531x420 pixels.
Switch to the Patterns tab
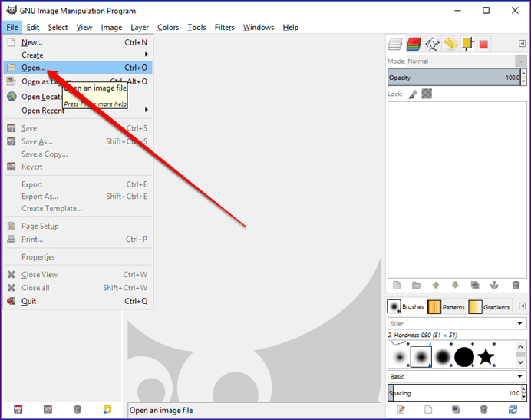point(447,307)
